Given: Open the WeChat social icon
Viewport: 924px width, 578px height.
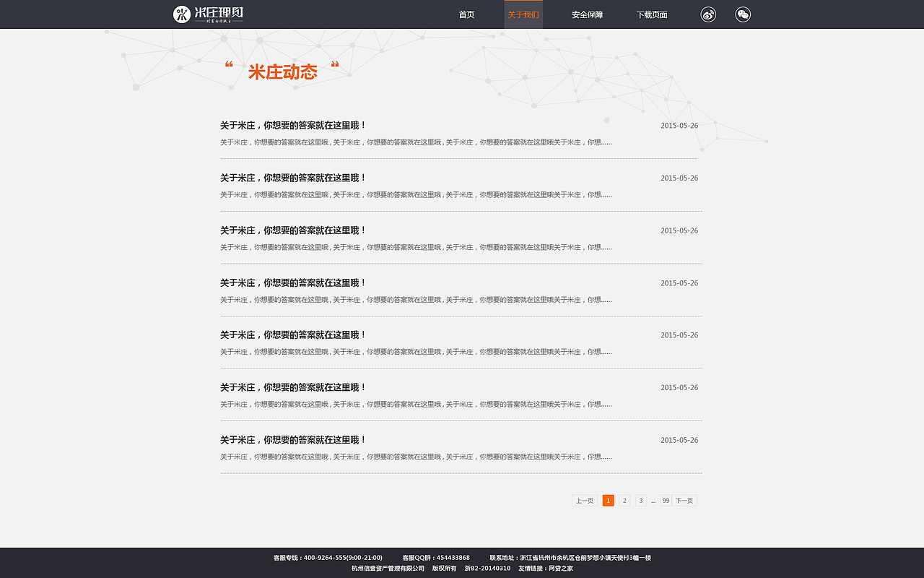Looking at the screenshot, I should click(x=743, y=14).
